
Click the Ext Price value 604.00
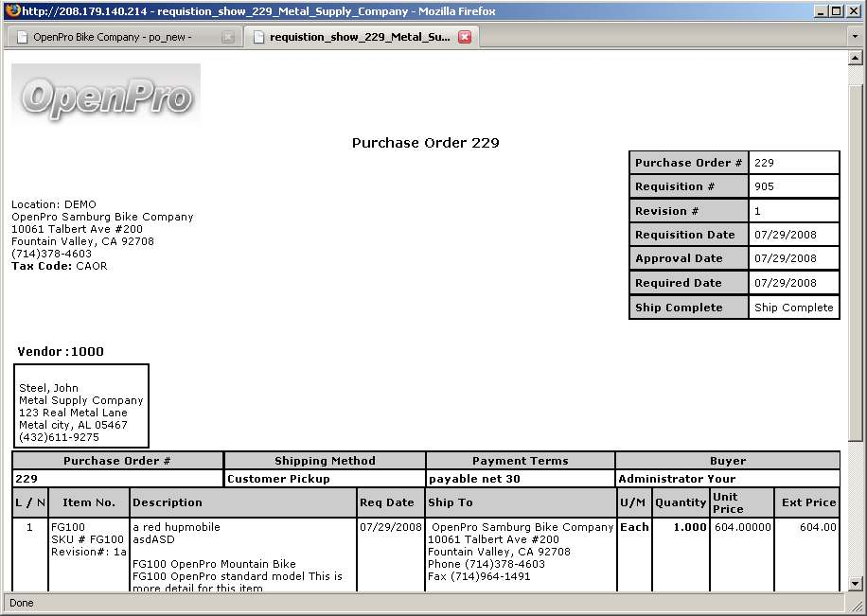pos(818,528)
